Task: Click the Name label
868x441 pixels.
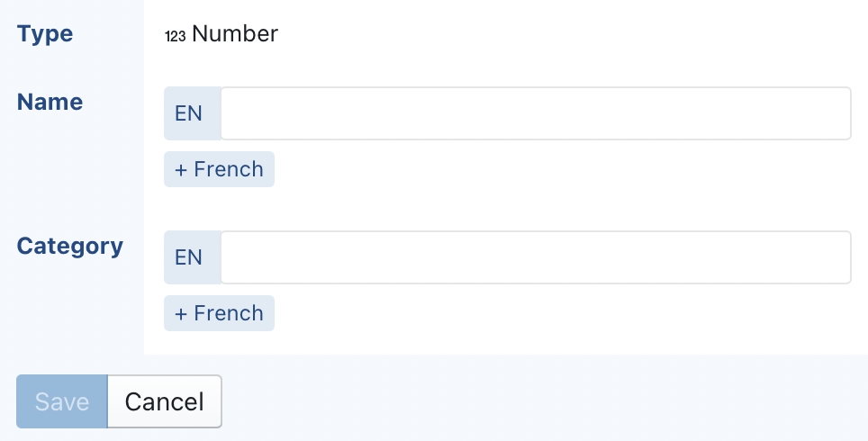Action: coord(50,102)
